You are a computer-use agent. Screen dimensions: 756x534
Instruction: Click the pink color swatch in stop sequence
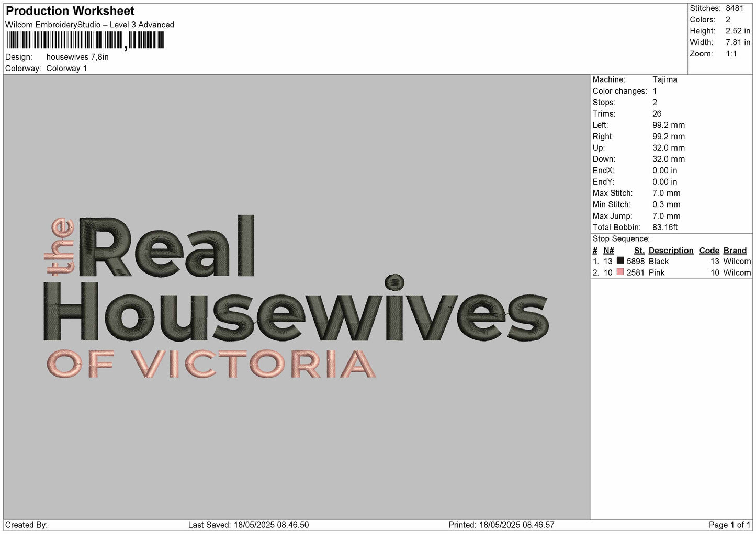[620, 272]
